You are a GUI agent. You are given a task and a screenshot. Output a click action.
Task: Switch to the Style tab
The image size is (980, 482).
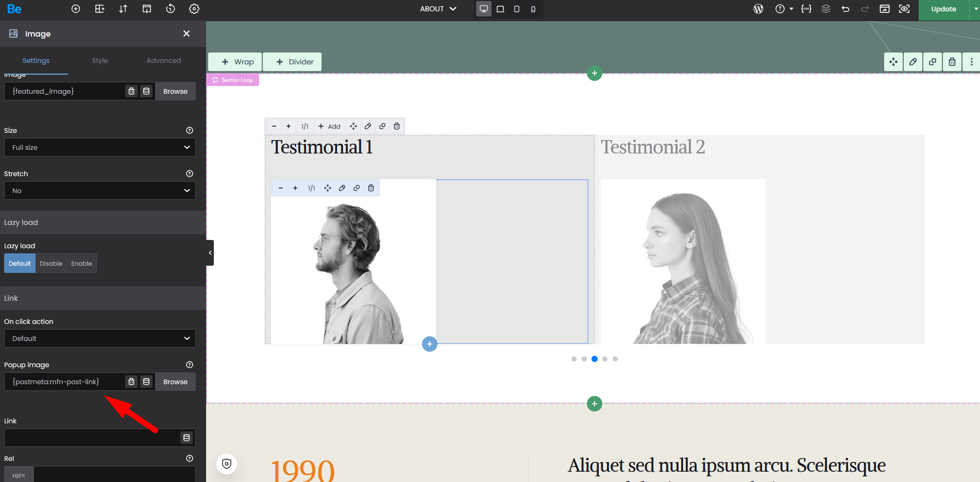coord(100,60)
